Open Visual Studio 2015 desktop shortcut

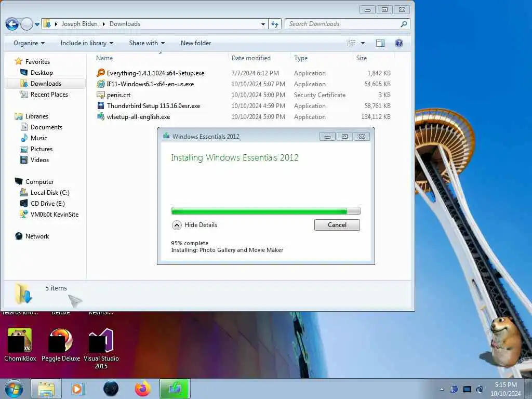click(101, 349)
